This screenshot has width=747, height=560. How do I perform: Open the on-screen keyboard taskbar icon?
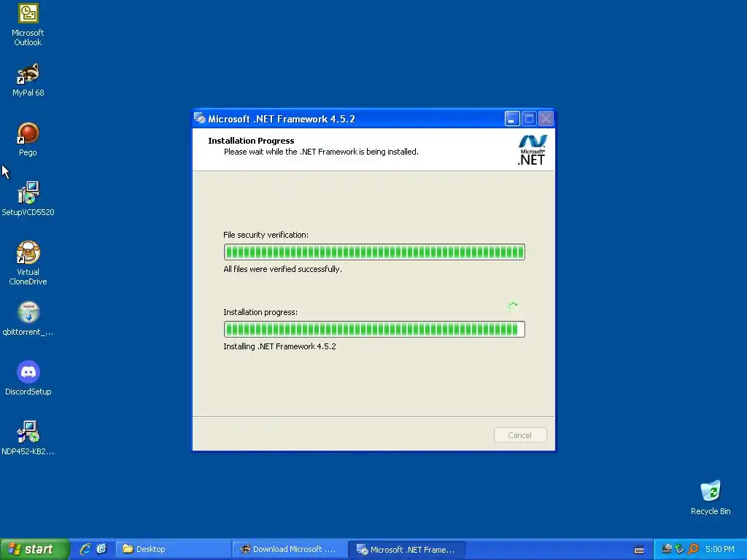point(639,550)
